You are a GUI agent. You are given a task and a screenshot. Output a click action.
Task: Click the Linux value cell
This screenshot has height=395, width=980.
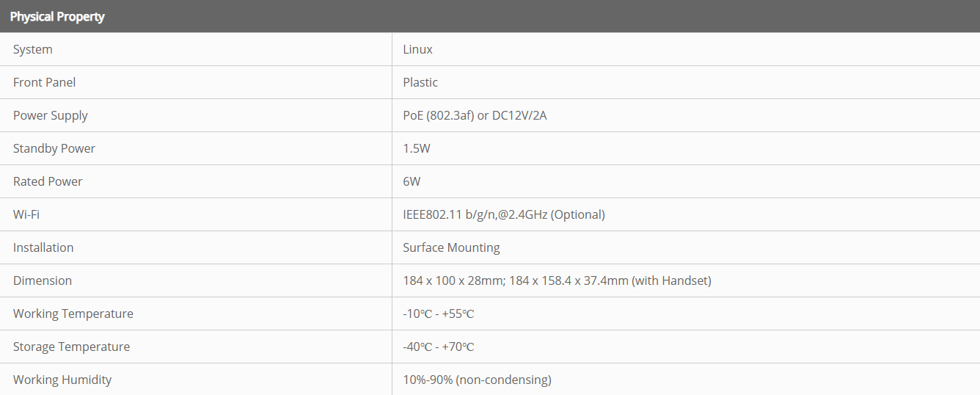point(417,49)
